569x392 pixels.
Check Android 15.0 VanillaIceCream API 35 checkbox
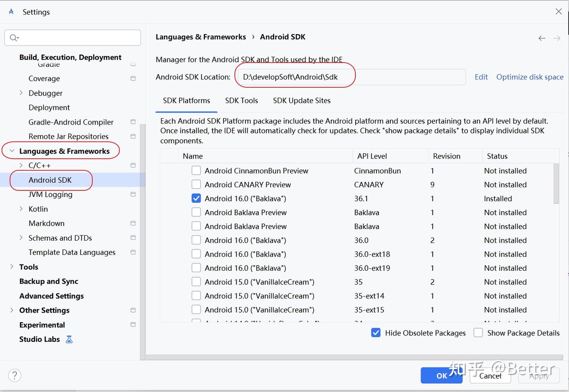196,282
